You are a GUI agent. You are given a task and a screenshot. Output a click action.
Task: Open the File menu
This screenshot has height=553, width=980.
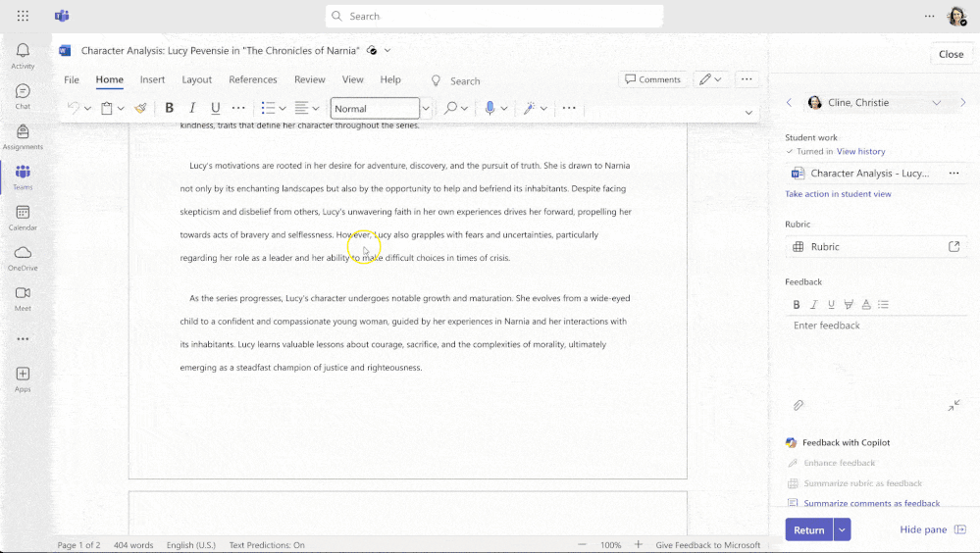coord(72,80)
